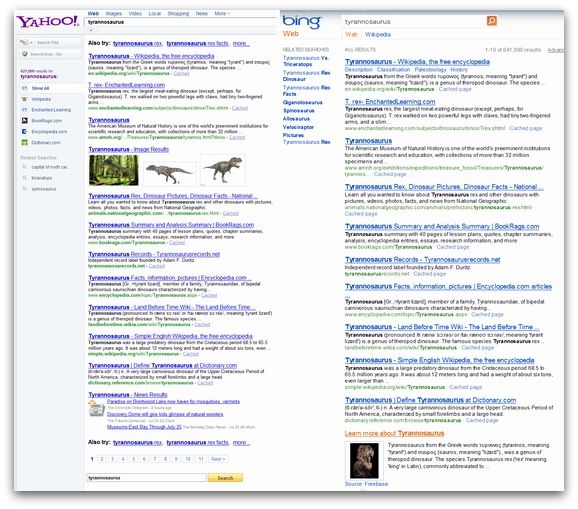
Task: Open the Yahoo Images tab
Action: point(114,14)
